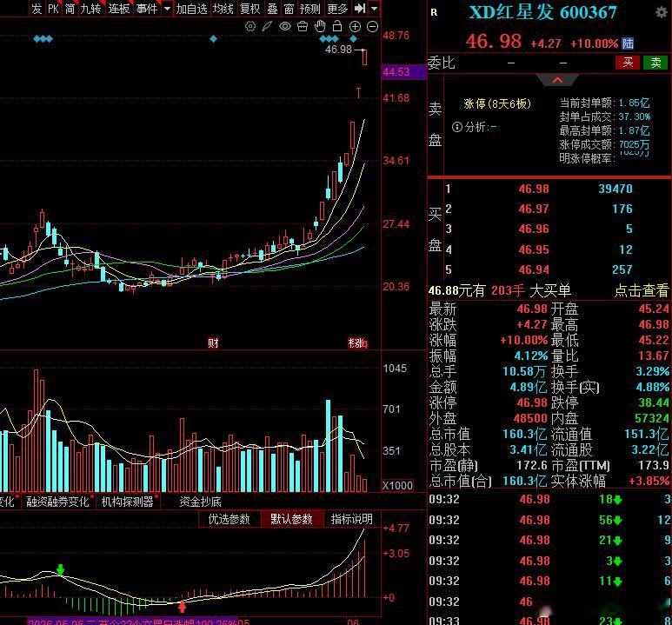
Task: Open 指标说明 indicator description
Action: tap(351, 519)
